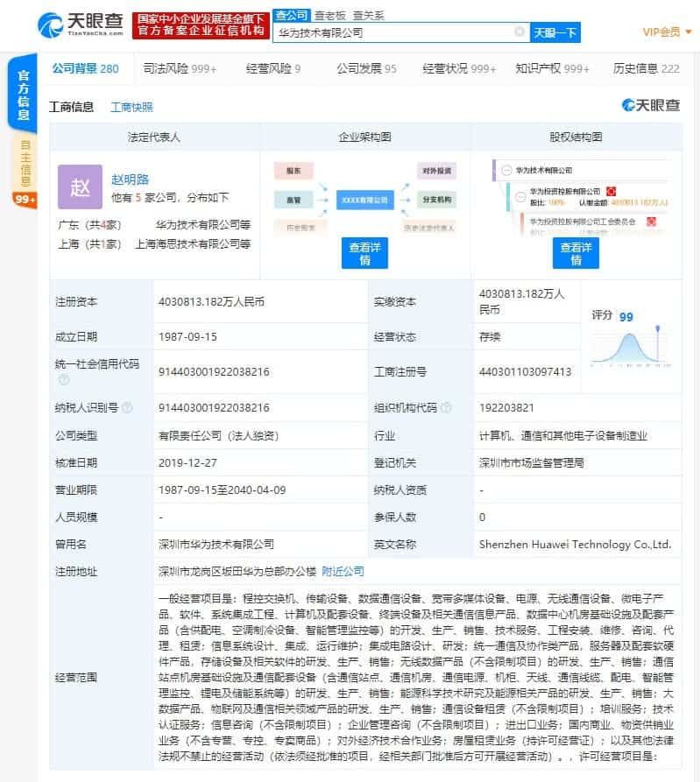Collapse the 华为投资控股有限公司 equity node
The height and width of the screenshot is (782, 700).
(x=520, y=196)
